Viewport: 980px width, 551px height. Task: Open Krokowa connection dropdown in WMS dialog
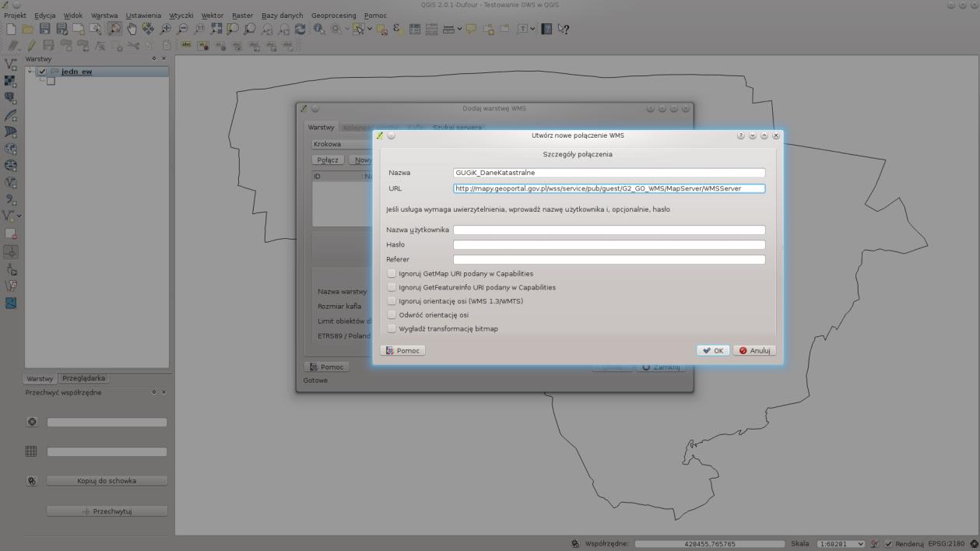(341, 144)
